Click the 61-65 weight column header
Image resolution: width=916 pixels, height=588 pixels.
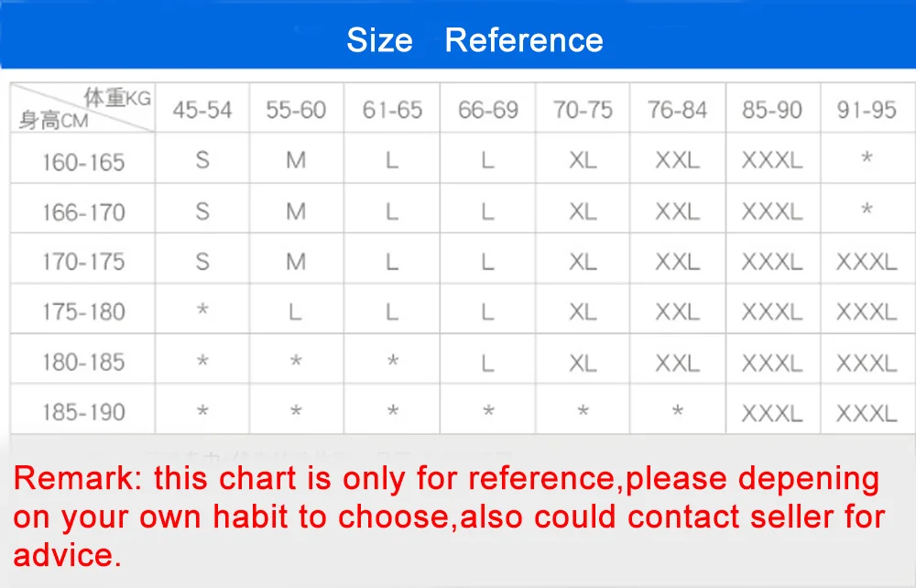392,110
